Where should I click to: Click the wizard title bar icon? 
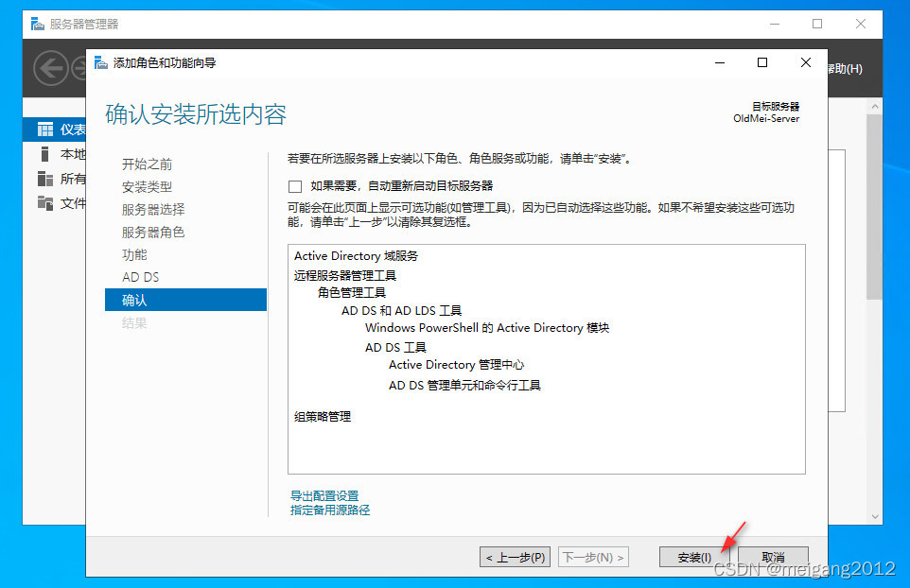tap(101, 62)
